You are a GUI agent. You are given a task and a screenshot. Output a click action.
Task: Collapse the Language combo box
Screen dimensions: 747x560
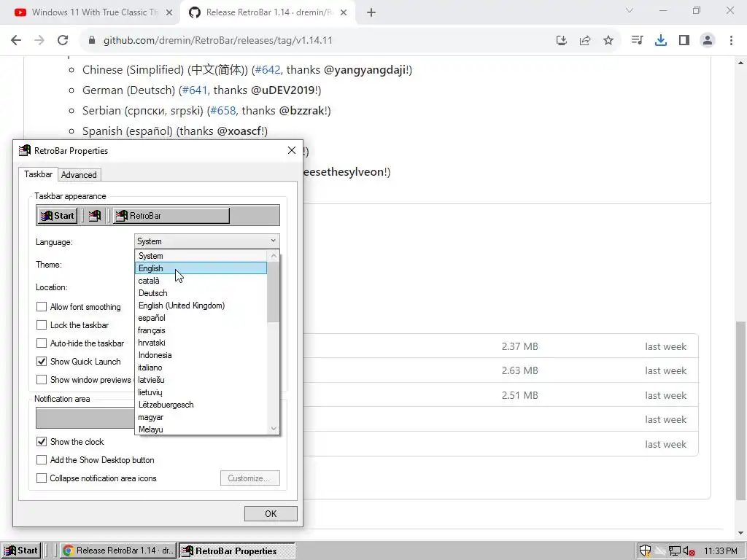(x=273, y=241)
